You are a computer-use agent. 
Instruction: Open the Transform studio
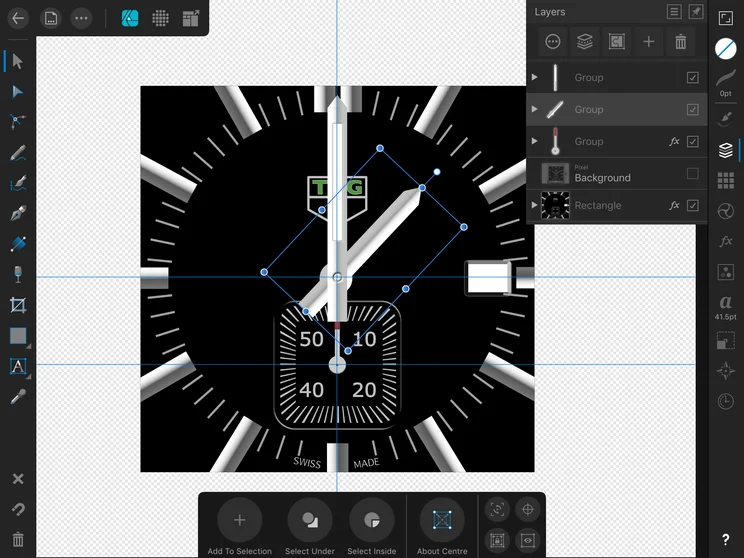pos(725,340)
